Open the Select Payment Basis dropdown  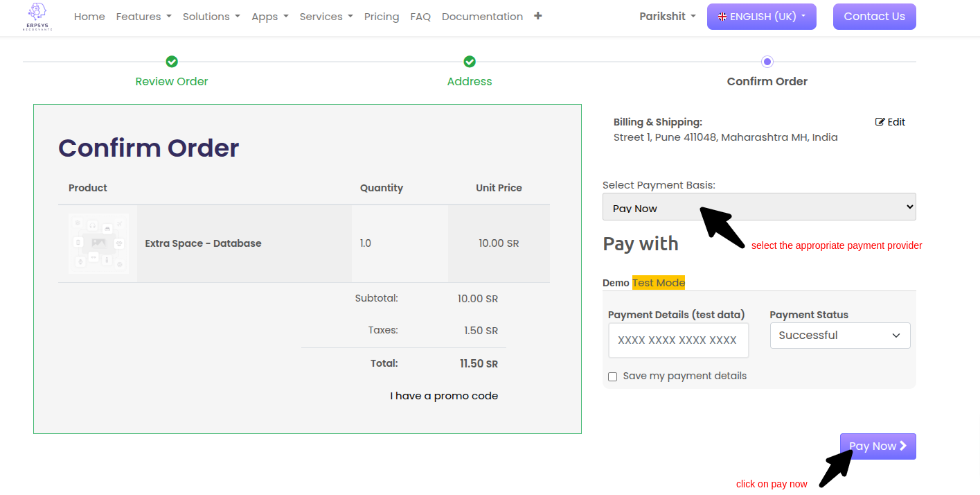(758, 207)
